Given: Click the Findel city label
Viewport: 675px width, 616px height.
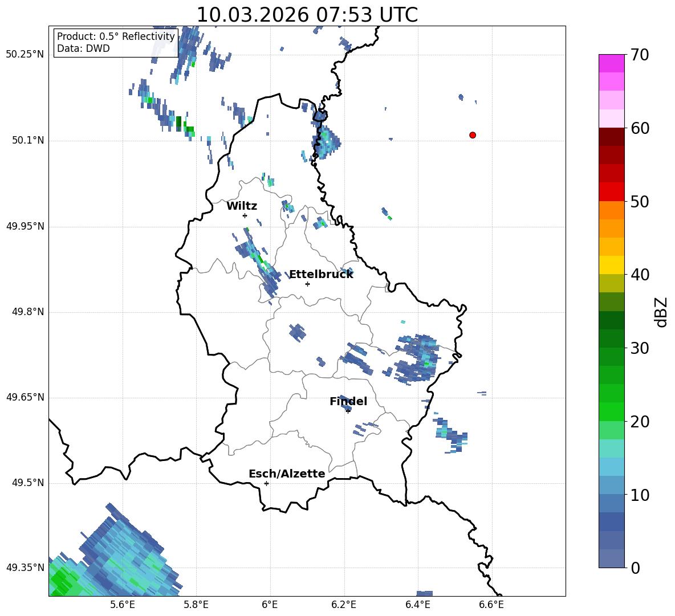Looking at the screenshot, I should (x=348, y=401).
